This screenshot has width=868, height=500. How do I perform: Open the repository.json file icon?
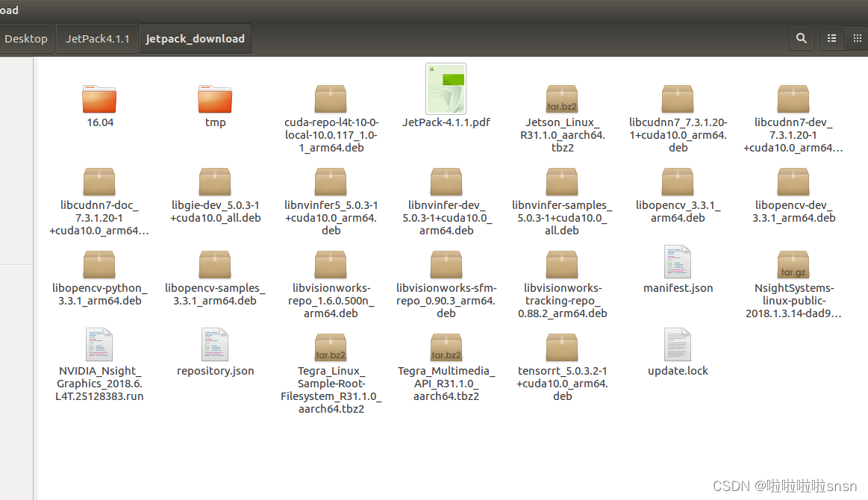pyautogui.click(x=215, y=345)
